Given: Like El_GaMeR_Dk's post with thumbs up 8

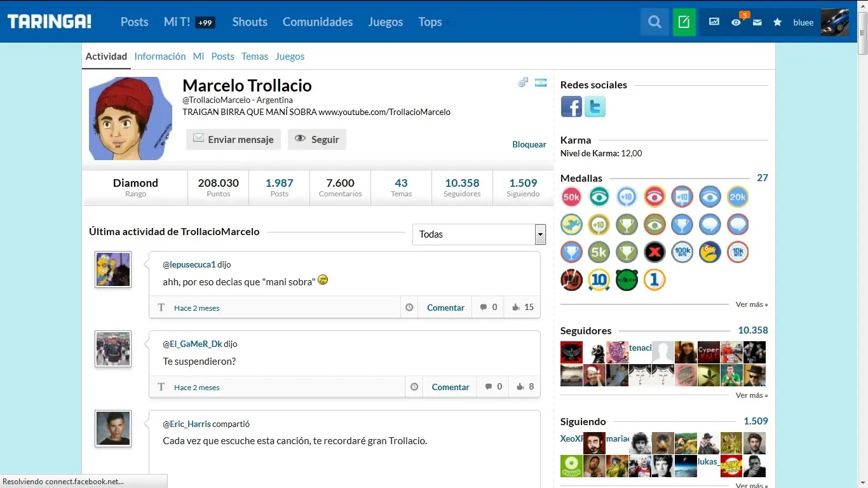Looking at the screenshot, I should click(x=525, y=387).
